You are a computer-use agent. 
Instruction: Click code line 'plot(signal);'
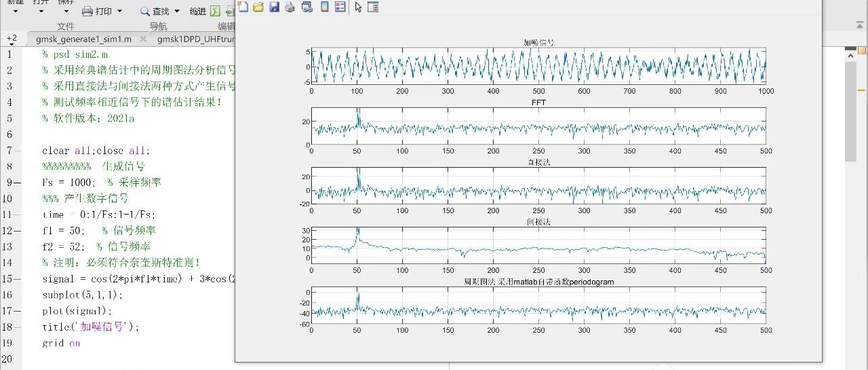[x=77, y=311]
